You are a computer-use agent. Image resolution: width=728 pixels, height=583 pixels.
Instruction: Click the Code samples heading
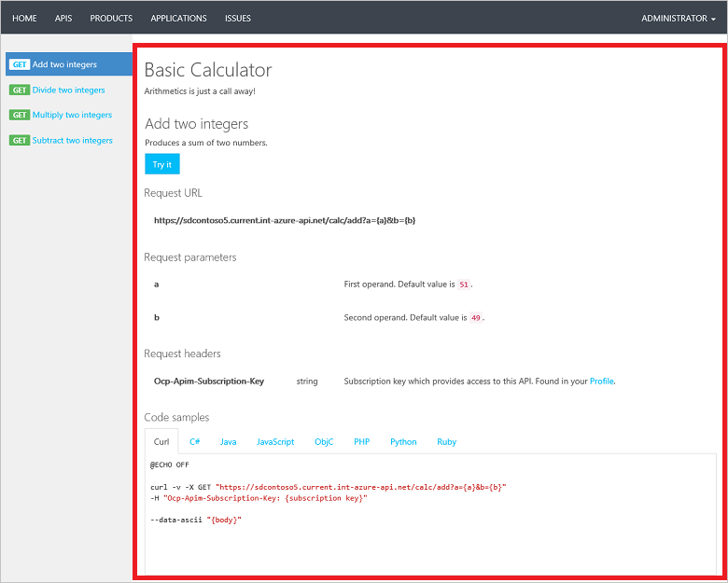tap(176, 418)
